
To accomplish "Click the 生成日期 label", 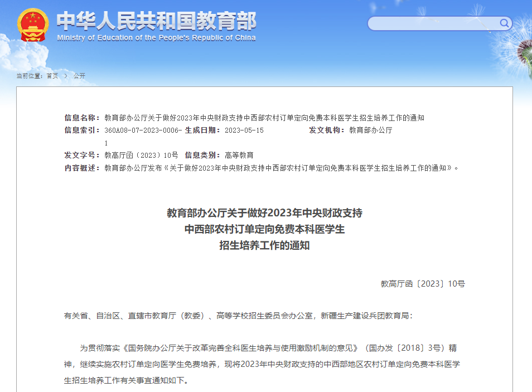I will point(202,130).
